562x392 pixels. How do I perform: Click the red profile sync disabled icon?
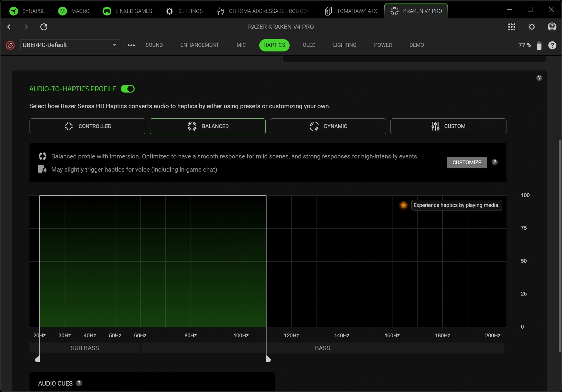pyautogui.click(x=10, y=45)
